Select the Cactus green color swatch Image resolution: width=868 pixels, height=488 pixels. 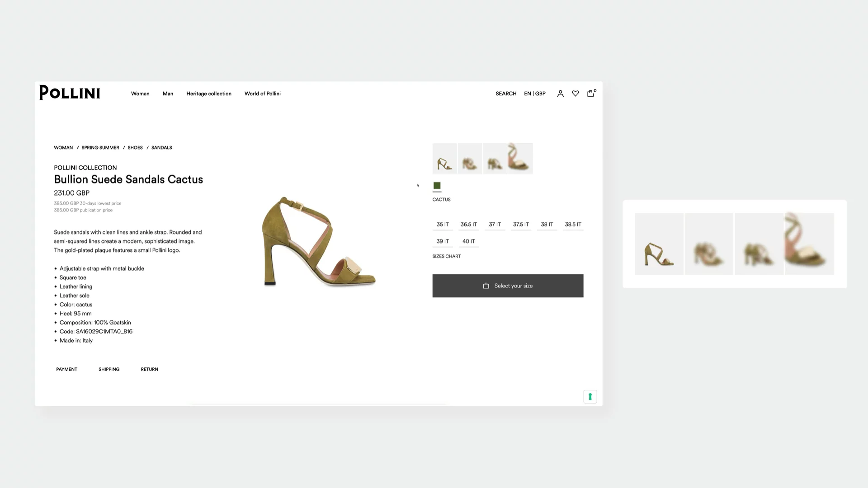tap(437, 186)
